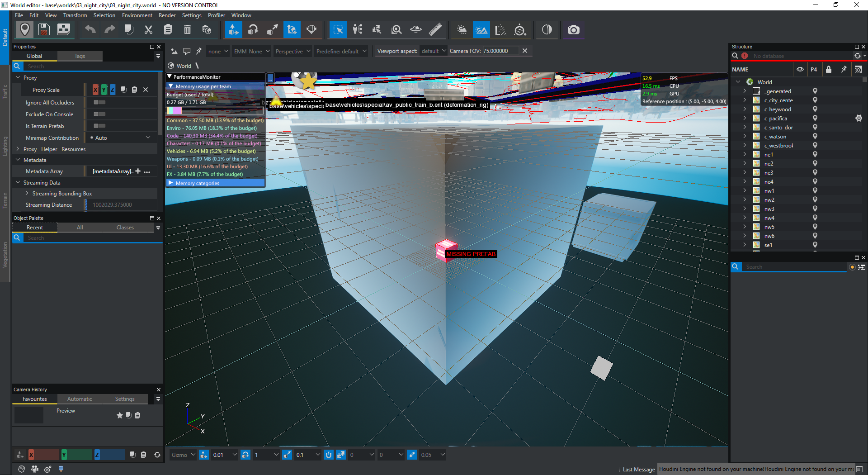868x475 pixels.
Task: Click the redo arrow icon
Action: coord(109,30)
